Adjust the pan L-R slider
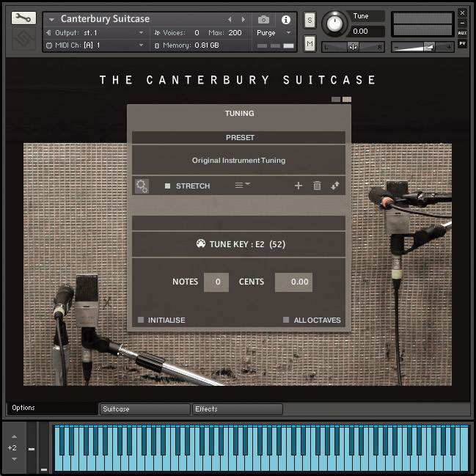This screenshot has height=476, width=476. click(353, 47)
